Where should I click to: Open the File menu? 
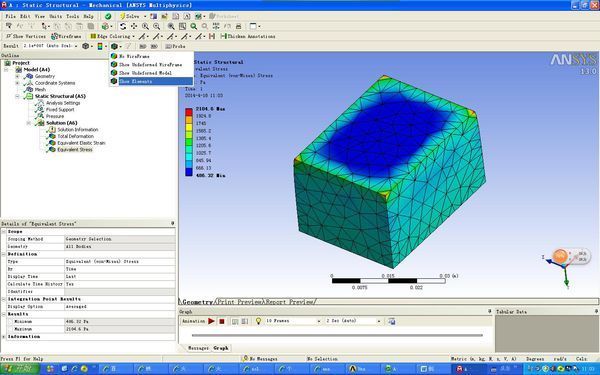(10, 16)
